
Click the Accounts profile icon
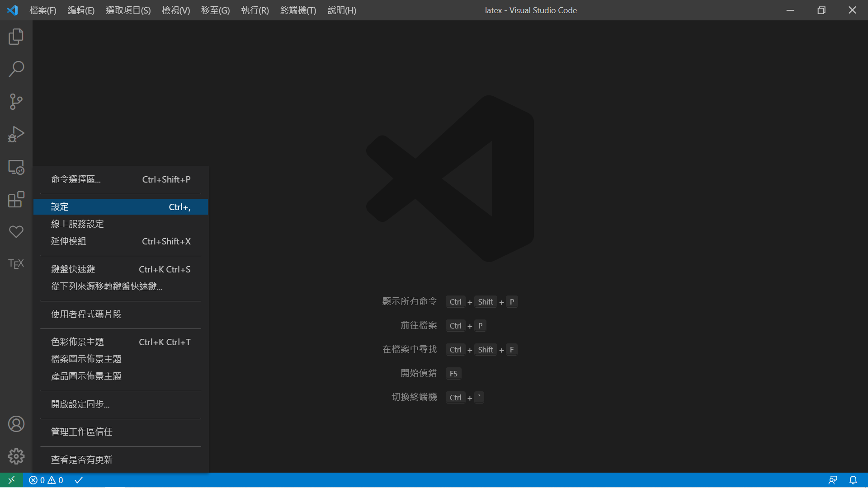(16, 424)
